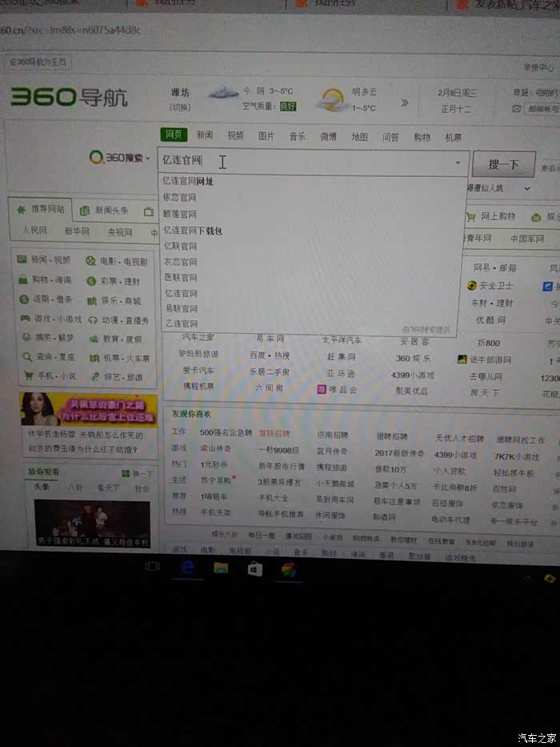This screenshot has height=747, width=560.
Task: Click inside the search input field
Action: pyautogui.click(x=314, y=162)
